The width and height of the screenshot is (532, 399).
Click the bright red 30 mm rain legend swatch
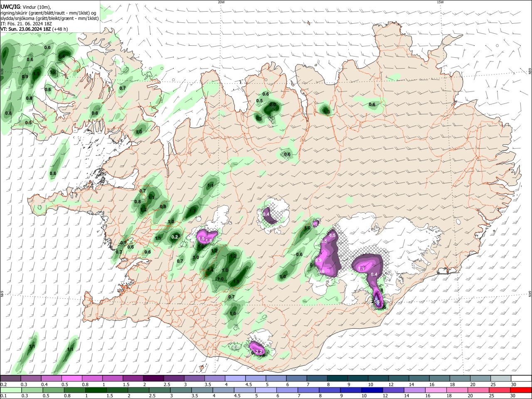coord(521,390)
